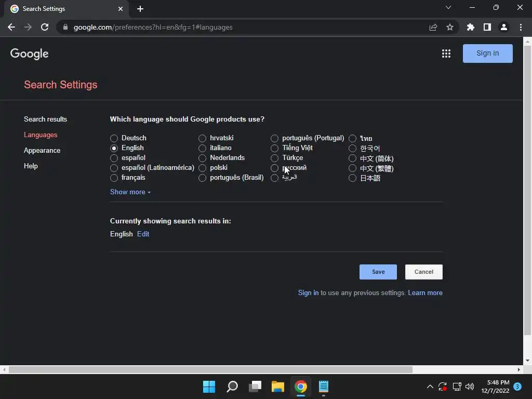Select português (Brasil) radio button
The width and height of the screenshot is (532, 399).
click(202, 178)
